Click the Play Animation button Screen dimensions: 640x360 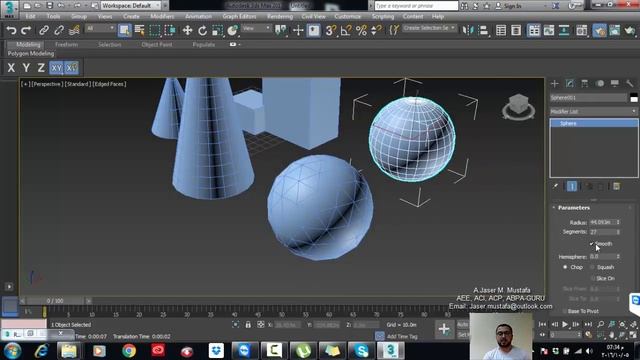[x=565, y=324]
